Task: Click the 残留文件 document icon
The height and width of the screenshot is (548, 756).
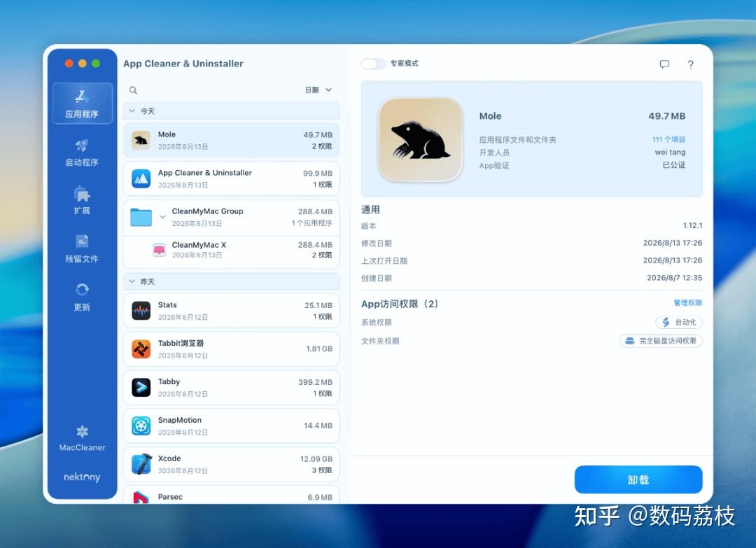Action: click(82, 241)
